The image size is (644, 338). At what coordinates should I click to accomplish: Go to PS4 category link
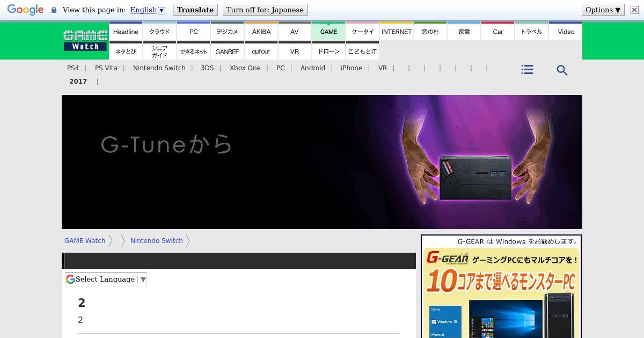73,68
